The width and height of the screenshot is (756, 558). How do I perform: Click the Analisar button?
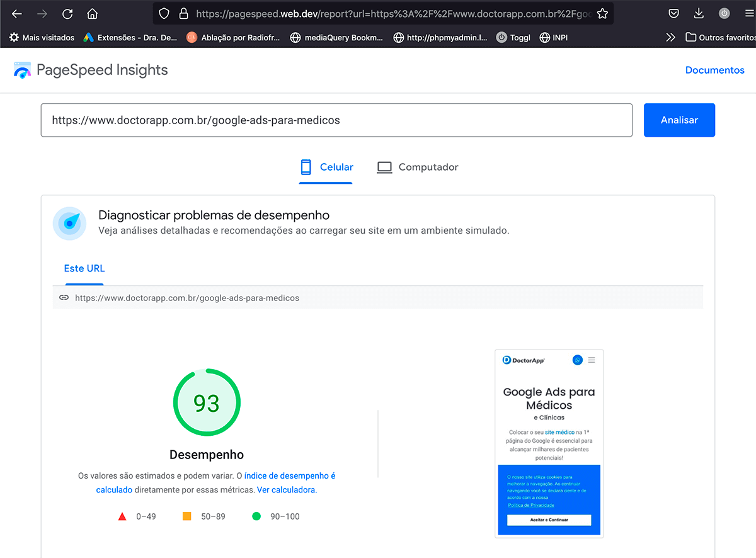[679, 120]
